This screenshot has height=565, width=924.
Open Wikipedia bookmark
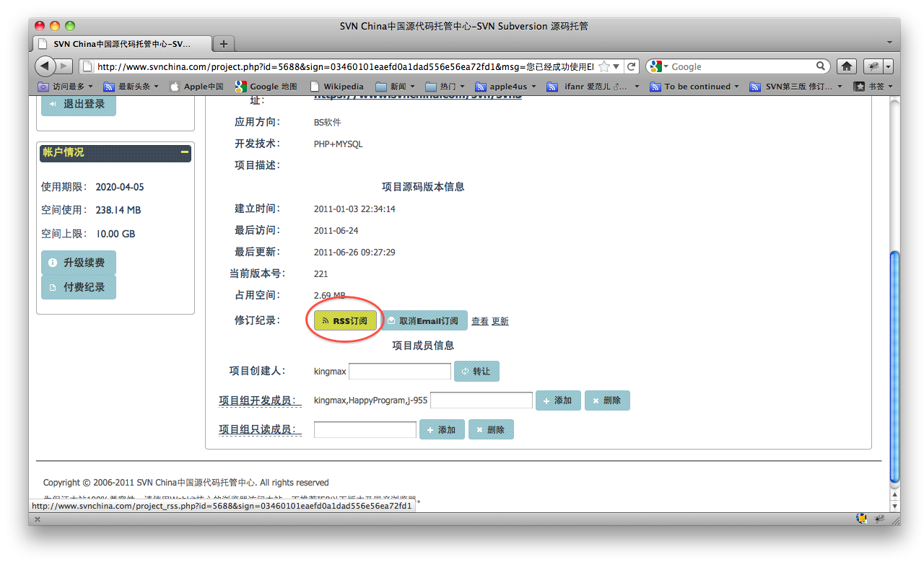(x=337, y=87)
